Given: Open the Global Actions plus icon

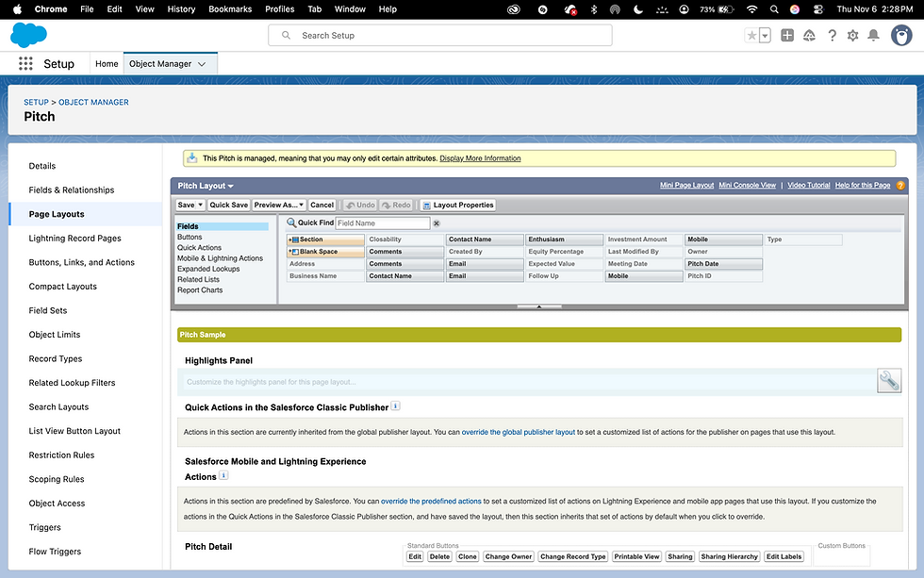Looking at the screenshot, I should coord(787,35).
